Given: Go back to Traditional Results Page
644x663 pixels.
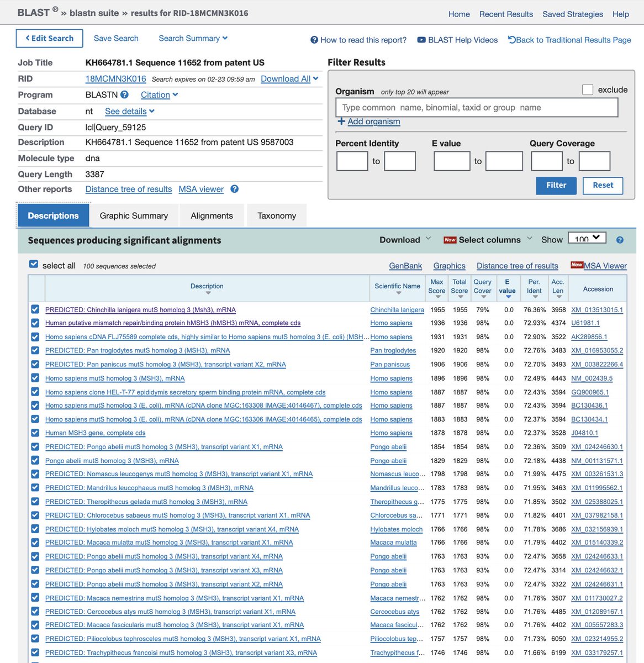Looking at the screenshot, I should click(569, 40).
